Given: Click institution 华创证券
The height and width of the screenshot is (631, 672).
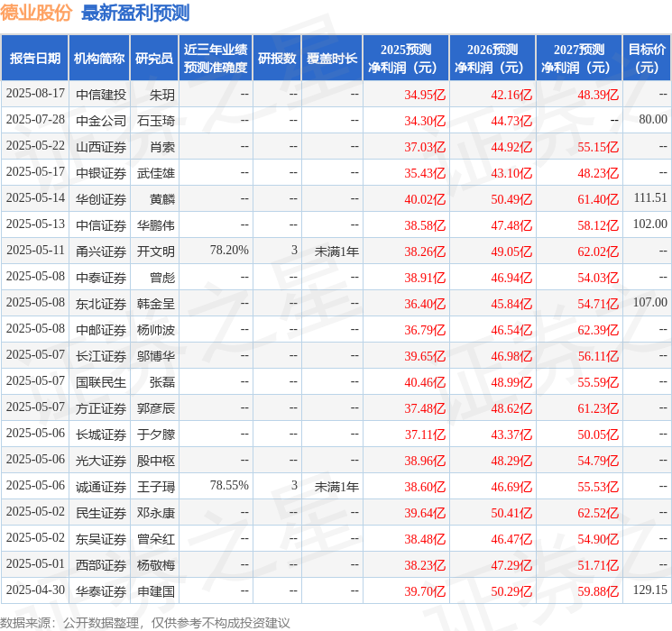Looking at the screenshot, I should coord(101,199).
